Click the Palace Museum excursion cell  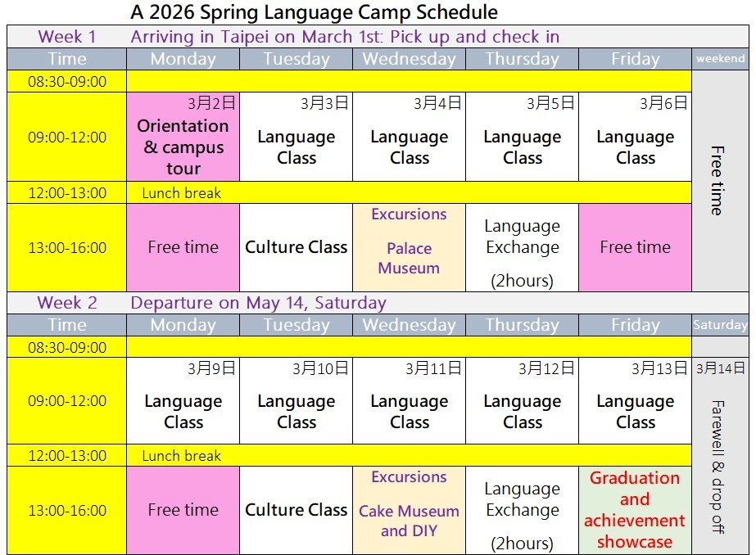pyautogui.click(x=409, y=248)
